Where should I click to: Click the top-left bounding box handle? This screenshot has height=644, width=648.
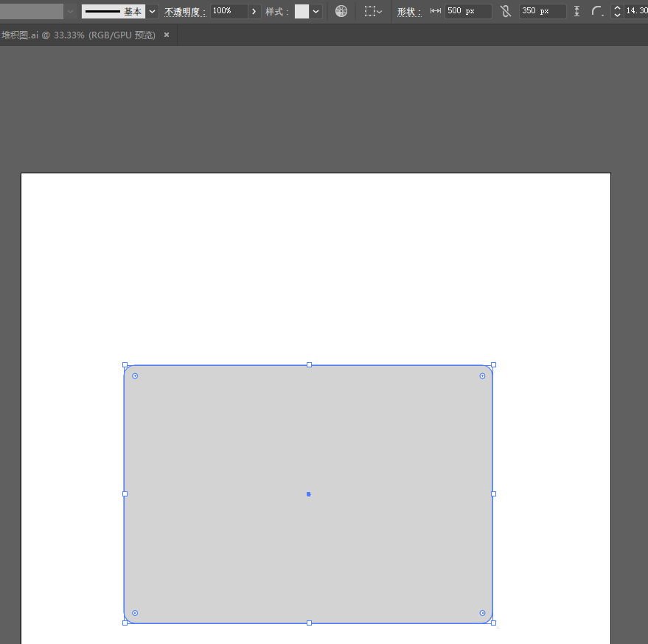(125, 365)
